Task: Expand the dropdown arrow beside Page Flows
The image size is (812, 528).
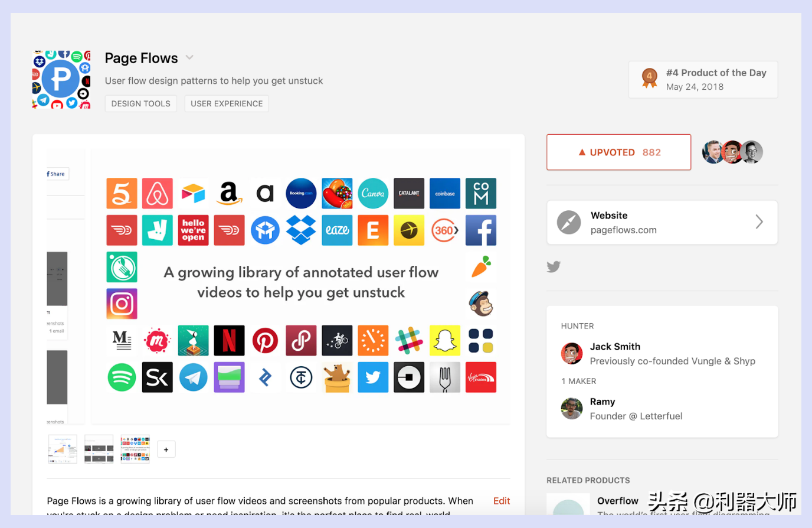Action: pyautogui.click(x=189, y=57)
